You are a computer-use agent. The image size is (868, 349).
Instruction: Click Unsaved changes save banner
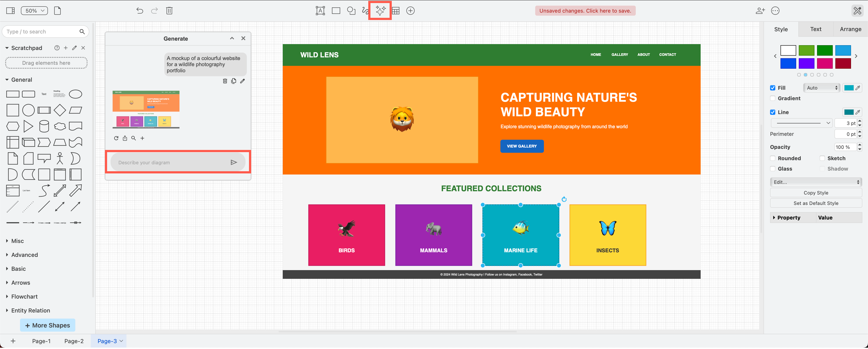point(585,10)
